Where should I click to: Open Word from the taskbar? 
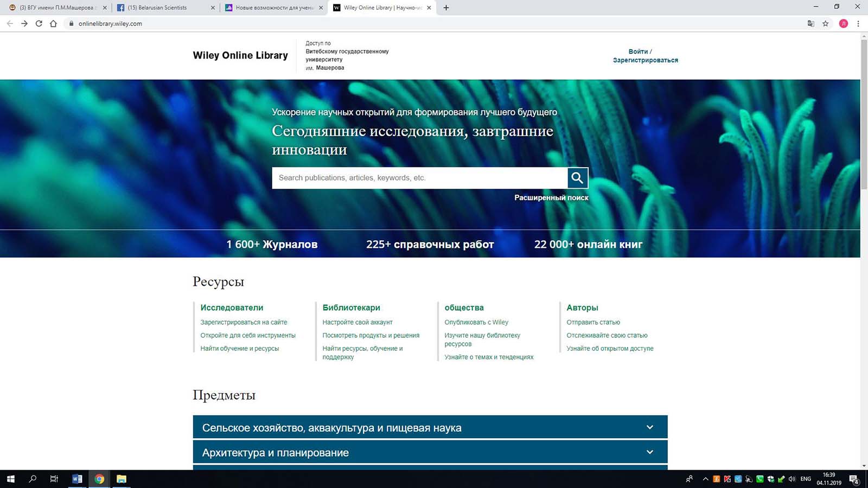(x=77, y=479)
